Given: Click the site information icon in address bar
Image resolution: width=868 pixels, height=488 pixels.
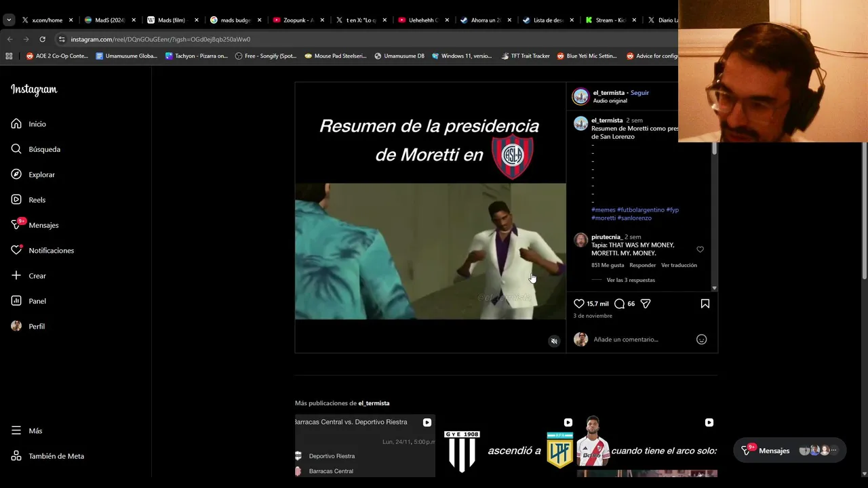Looking at the screenshot, I should pos(62,39).
